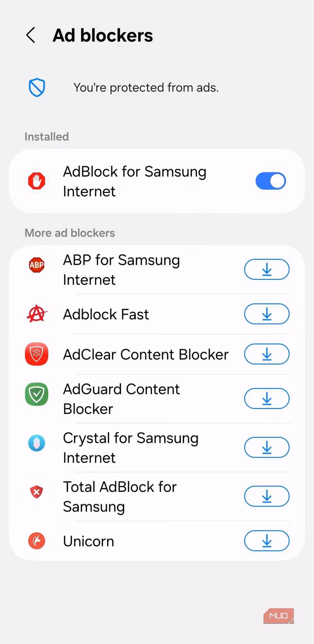Screen dimensions: 314x644
Task: Disable AdBlock for Samsung Internet
Action: 270,181
